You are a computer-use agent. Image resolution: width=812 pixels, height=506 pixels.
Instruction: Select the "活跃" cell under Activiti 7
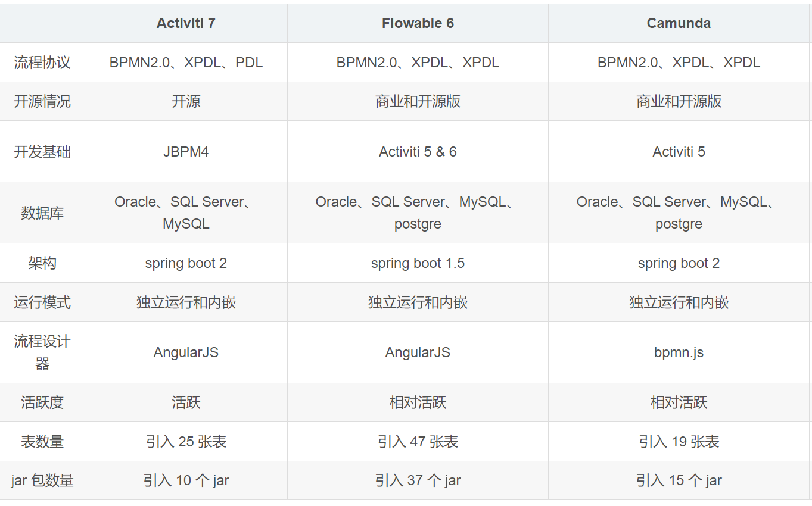(x=186, y=402)
